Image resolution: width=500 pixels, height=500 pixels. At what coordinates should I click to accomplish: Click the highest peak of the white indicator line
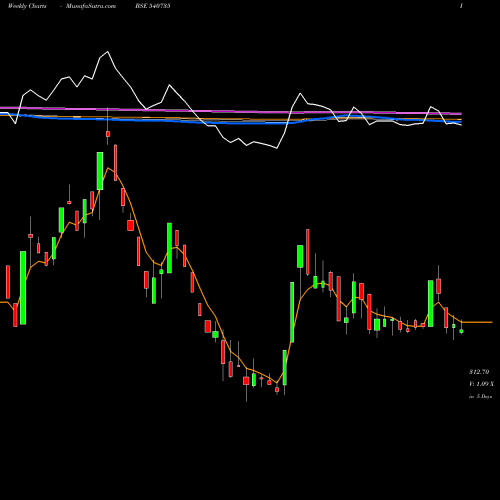107,52
